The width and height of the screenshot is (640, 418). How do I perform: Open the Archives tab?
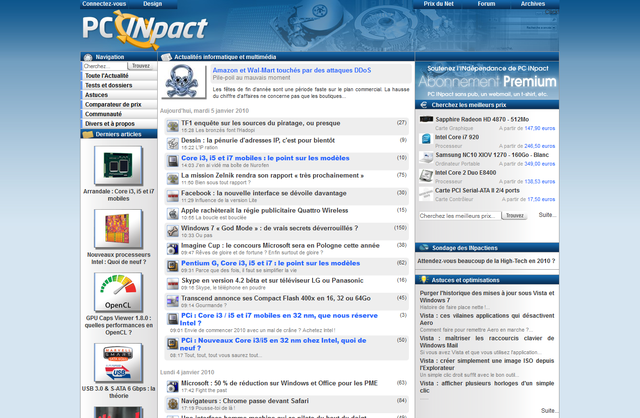[533, 4]
